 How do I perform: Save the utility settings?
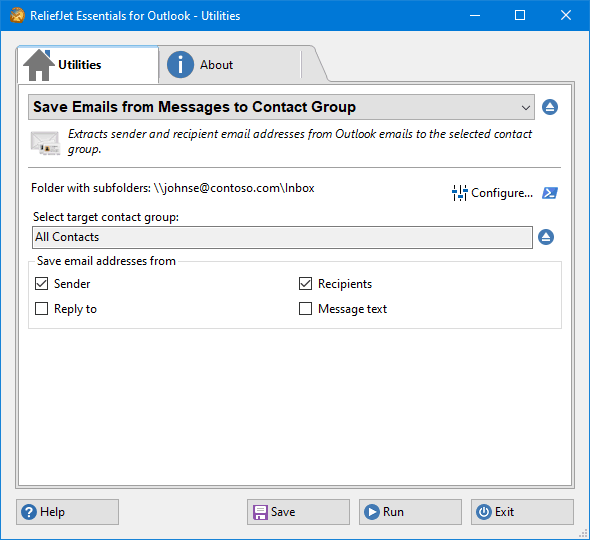click(x=298, y=512)
